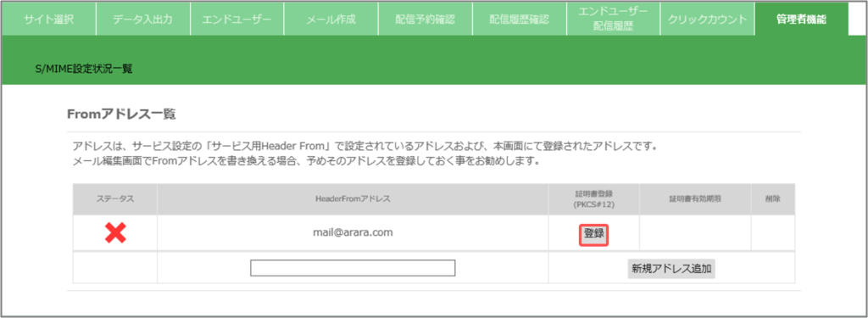The image size is (868, 318).
Task: Open the エンドユーザー配信履歴 tab
Action: (613, 19)
